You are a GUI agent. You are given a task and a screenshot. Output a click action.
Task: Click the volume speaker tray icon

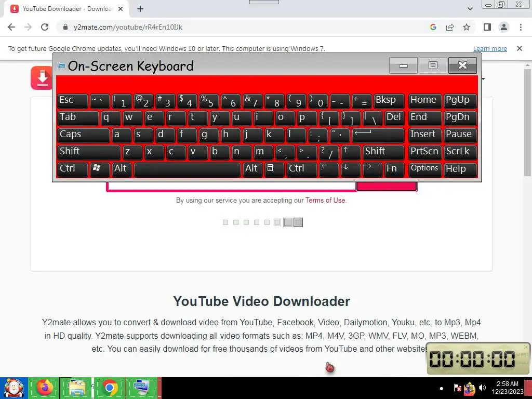[482, 388]
